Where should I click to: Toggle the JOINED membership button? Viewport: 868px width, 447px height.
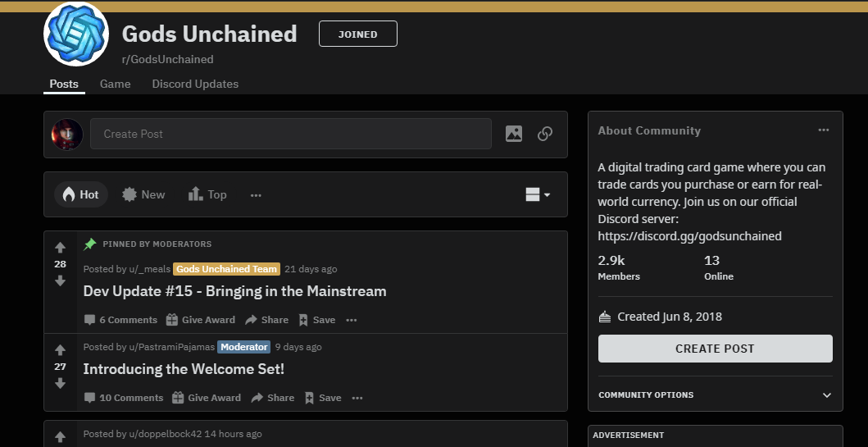coord(358,34)
